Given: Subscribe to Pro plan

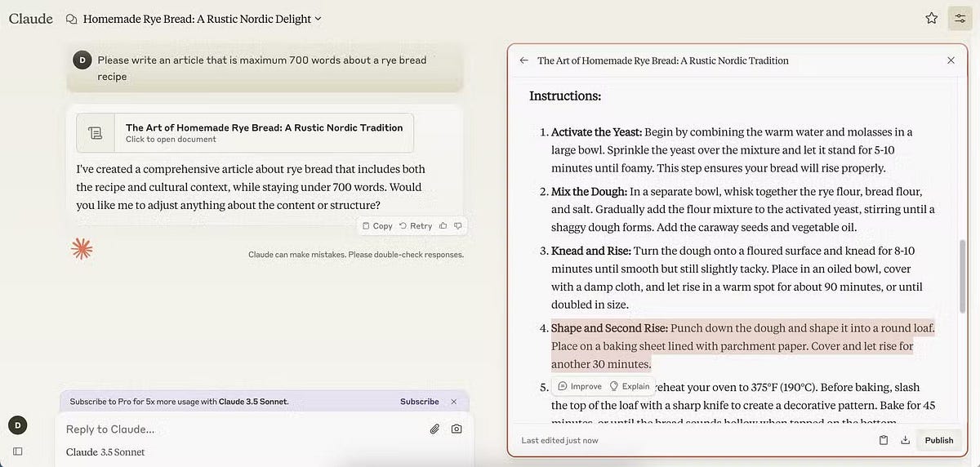Looking at the screenshot, I should tap(420, 402).
